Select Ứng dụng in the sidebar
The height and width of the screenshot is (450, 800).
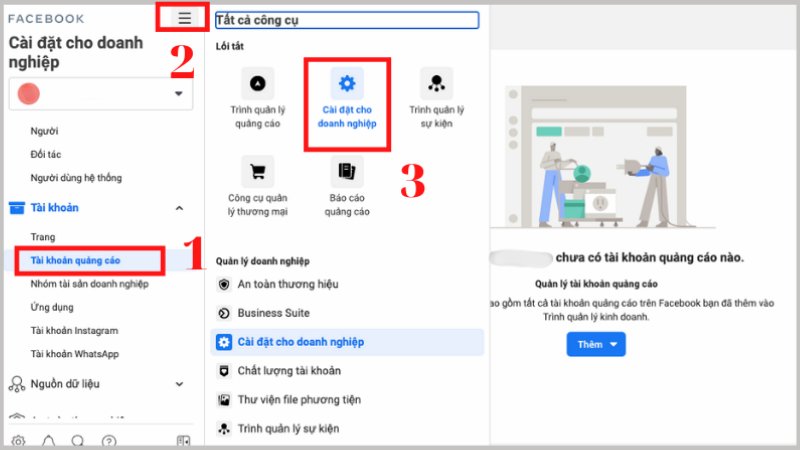pyautogui.click(x=52, y=308)
